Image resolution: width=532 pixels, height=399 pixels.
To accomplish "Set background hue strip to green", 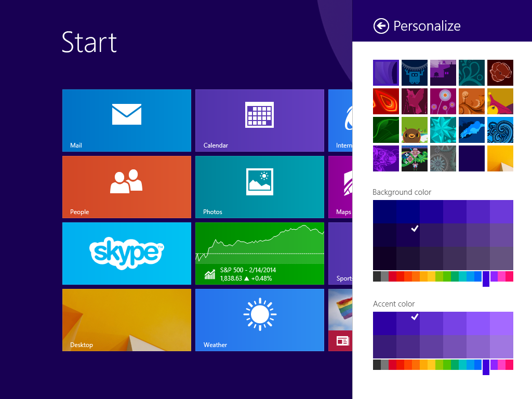I will (447, 276).
